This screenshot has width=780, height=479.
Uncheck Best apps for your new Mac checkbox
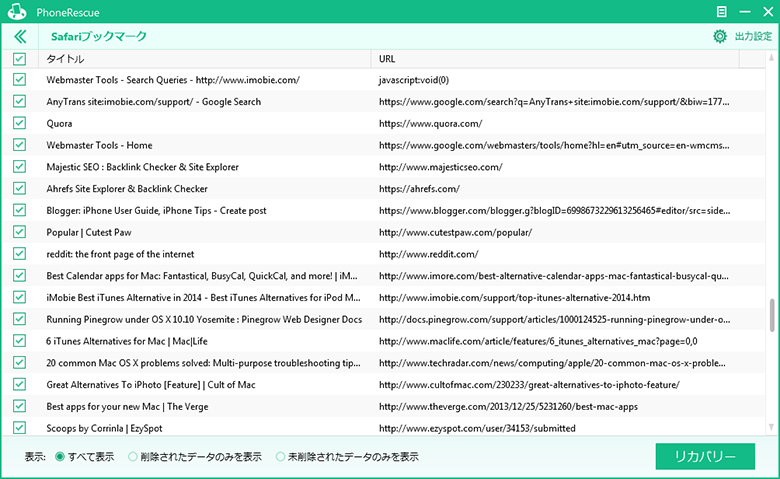pyautogui.click(x=19, y=406)
